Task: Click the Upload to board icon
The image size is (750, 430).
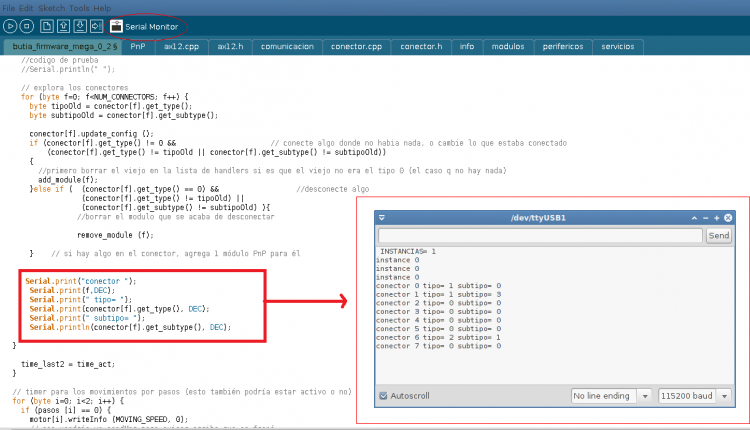Action: pos(97,25)
